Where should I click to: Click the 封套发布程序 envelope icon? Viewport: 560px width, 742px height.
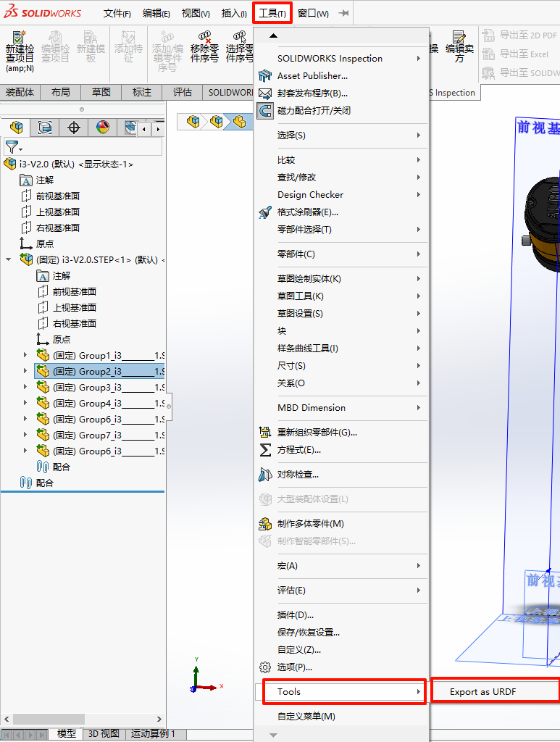click(265, 93)
